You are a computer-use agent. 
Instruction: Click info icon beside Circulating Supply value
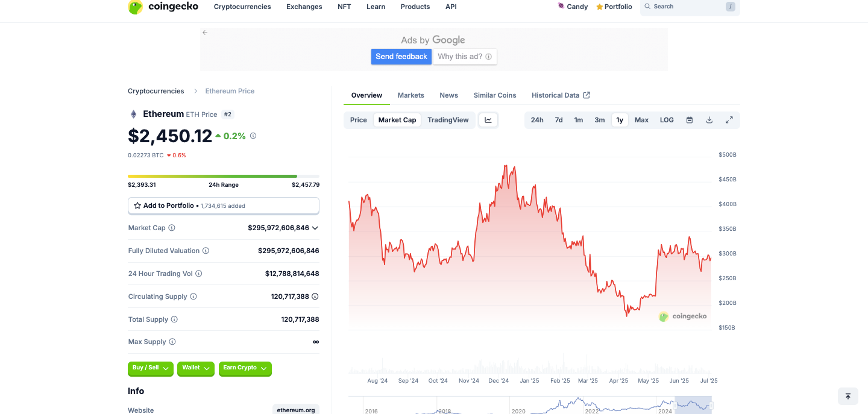pyautogui.click(x=315, y=296)
